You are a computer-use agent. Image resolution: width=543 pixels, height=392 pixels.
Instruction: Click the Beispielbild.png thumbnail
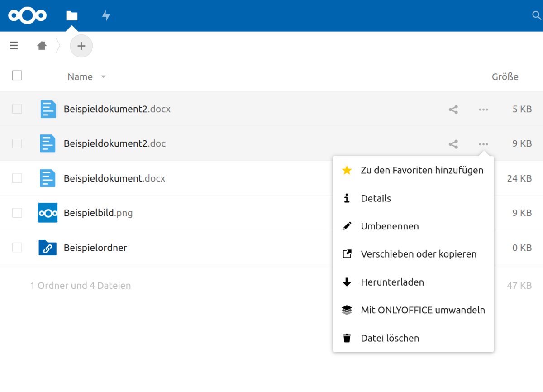48,213
